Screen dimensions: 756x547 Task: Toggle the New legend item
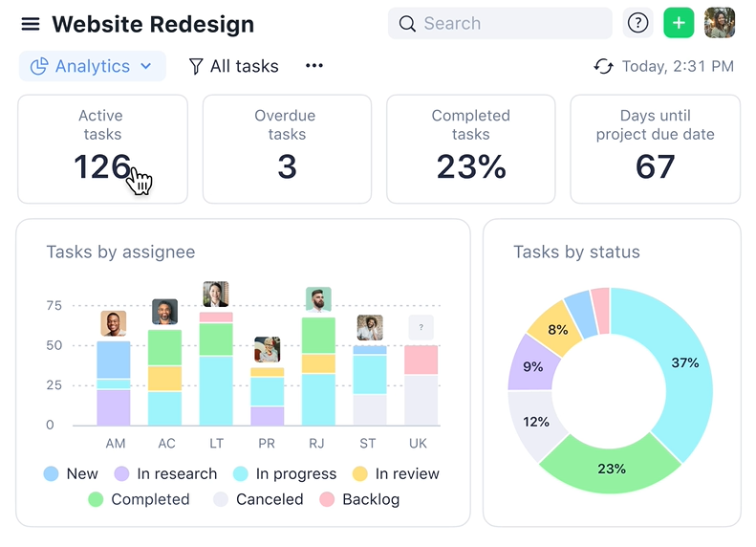tap(71, 473)
